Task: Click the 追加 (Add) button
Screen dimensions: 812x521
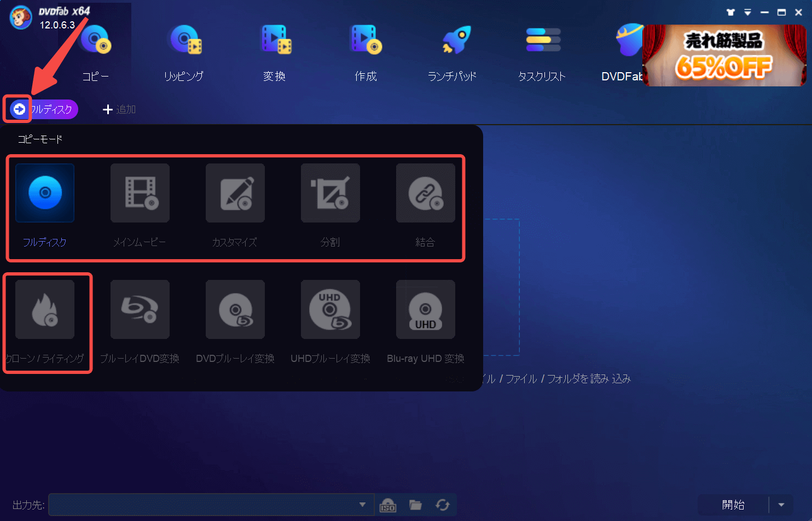Action: (x=119, y=109)
